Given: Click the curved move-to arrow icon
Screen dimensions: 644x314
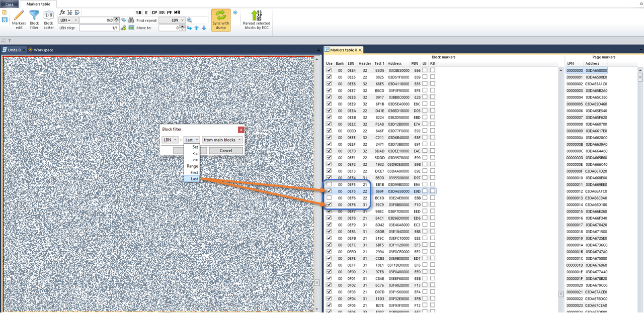Looking at the screenshot, I should tap(190, 28).
